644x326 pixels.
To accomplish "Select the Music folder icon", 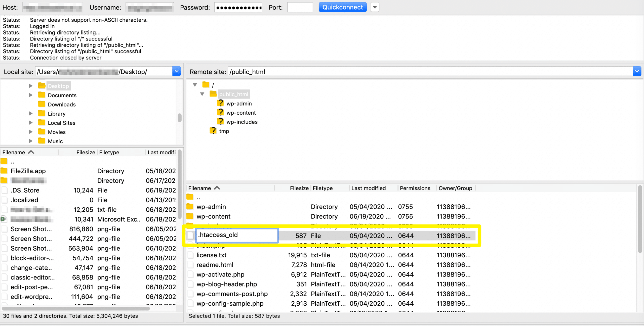I will (42, 141).
